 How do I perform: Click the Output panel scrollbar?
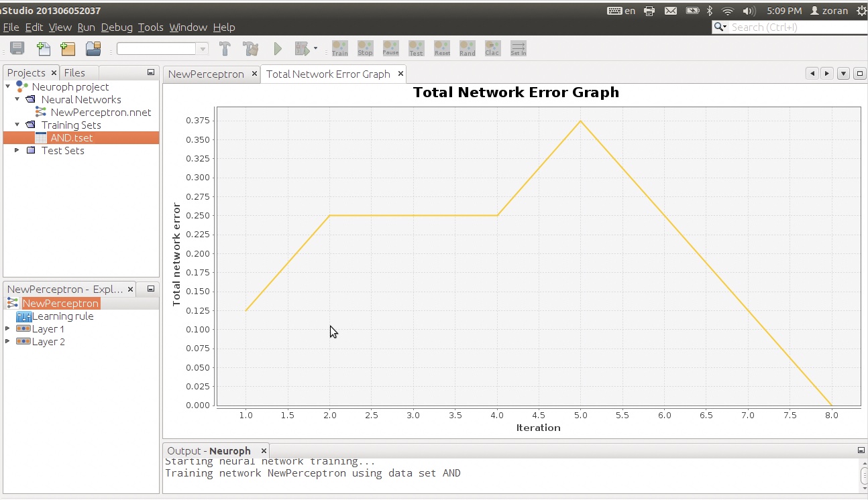[863, 475]
